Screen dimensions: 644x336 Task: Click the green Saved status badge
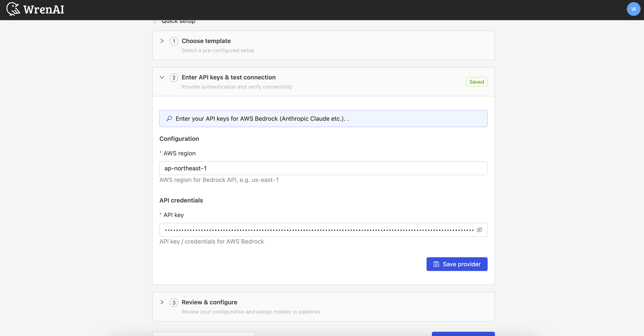coord(476,82)
